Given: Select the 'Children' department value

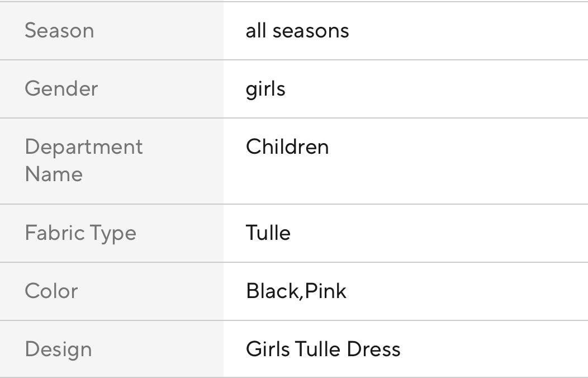Looking at the screenshot, I should [x=287, y=147].
